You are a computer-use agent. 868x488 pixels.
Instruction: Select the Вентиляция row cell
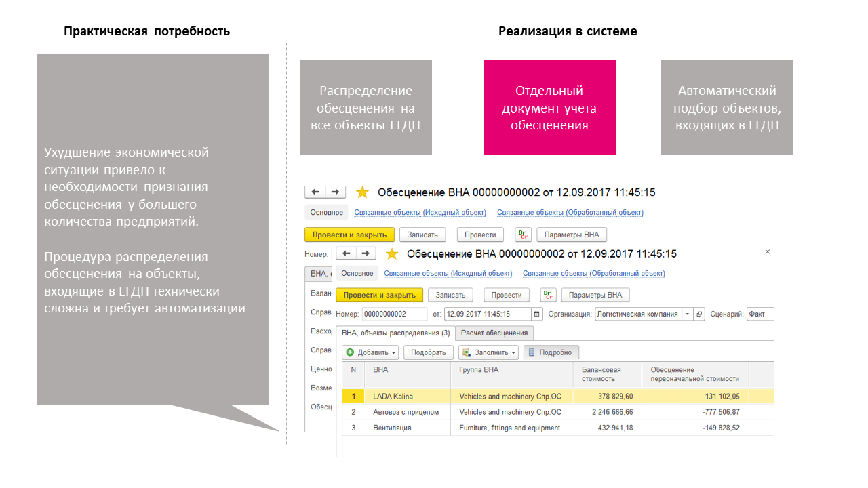point(408,428)
